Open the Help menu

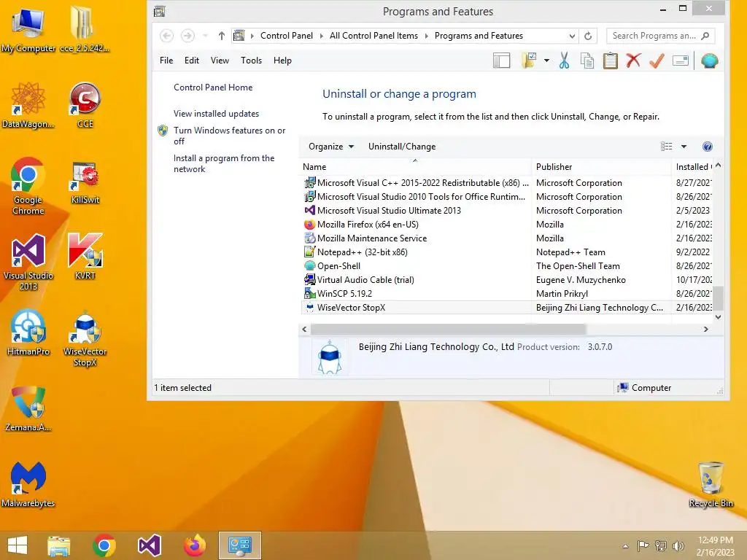tap(282, 61)
